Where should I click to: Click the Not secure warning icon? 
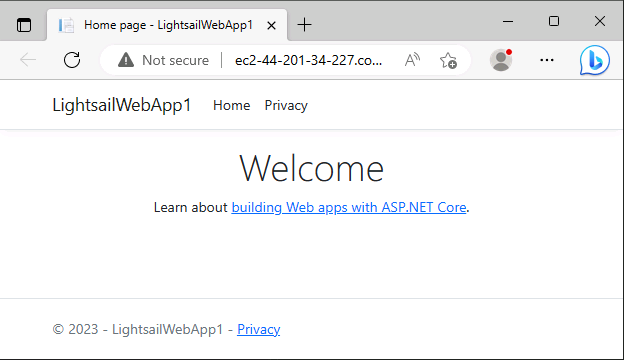(x=126, y=60)
